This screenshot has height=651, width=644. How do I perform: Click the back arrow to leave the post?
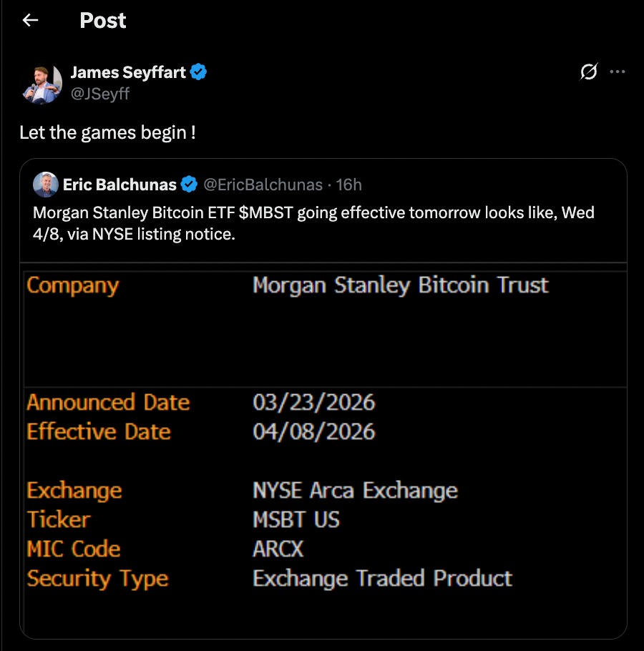29,20
